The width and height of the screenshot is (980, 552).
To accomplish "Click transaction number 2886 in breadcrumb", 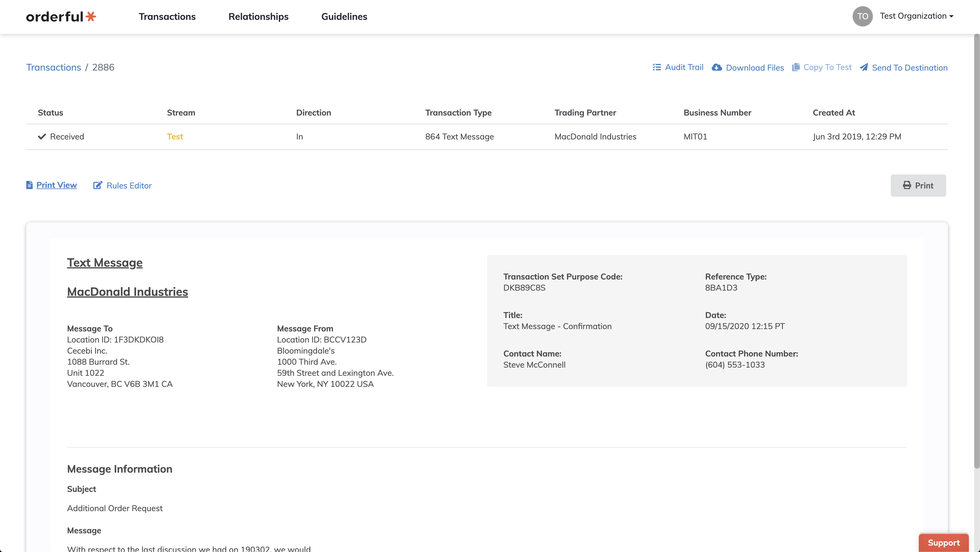I will click(103, 67).
